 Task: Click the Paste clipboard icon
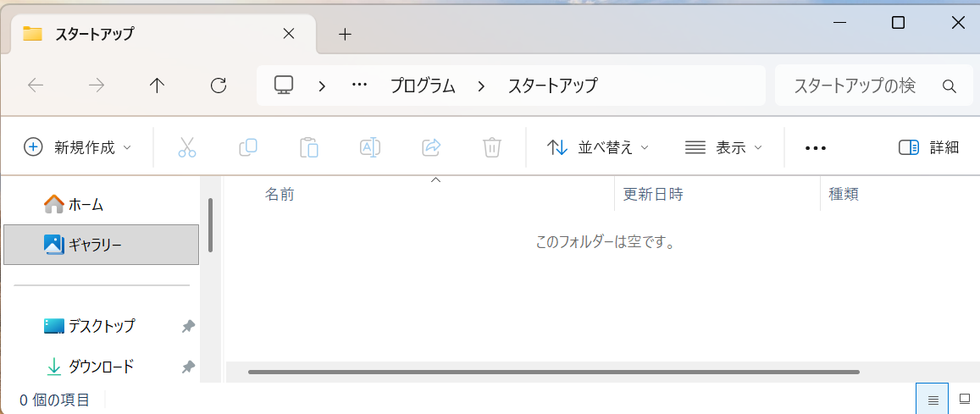click(x=309, y=147)
